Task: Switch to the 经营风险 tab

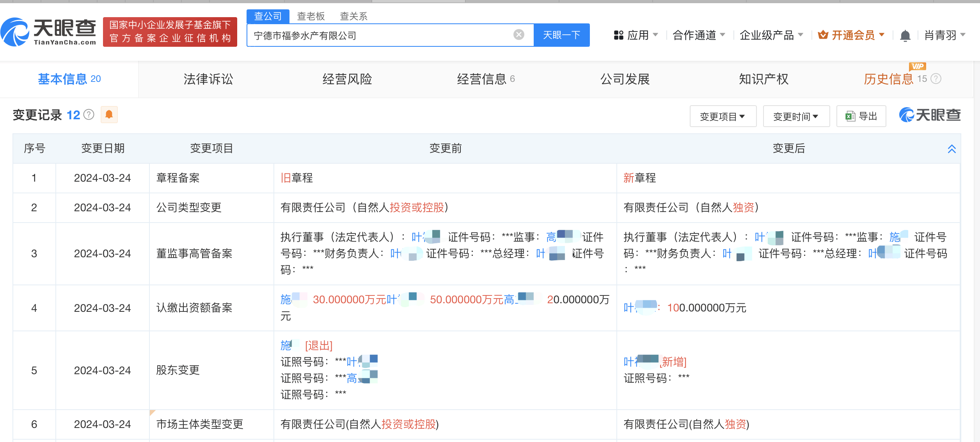Action: (x=347, y=79)
